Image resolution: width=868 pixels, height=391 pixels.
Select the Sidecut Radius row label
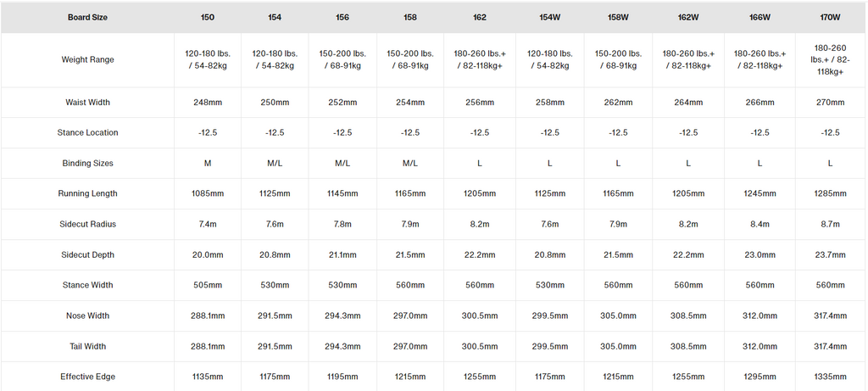[87, 224]
